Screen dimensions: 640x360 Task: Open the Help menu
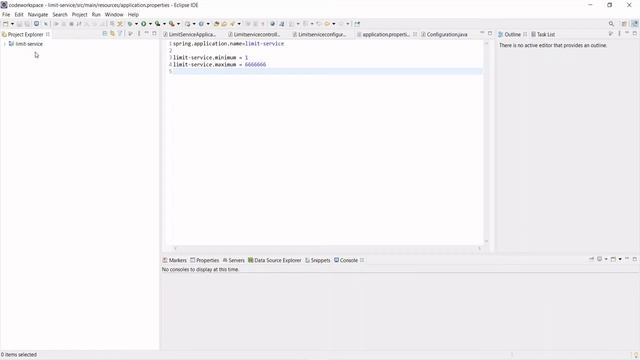pos(133,14)
